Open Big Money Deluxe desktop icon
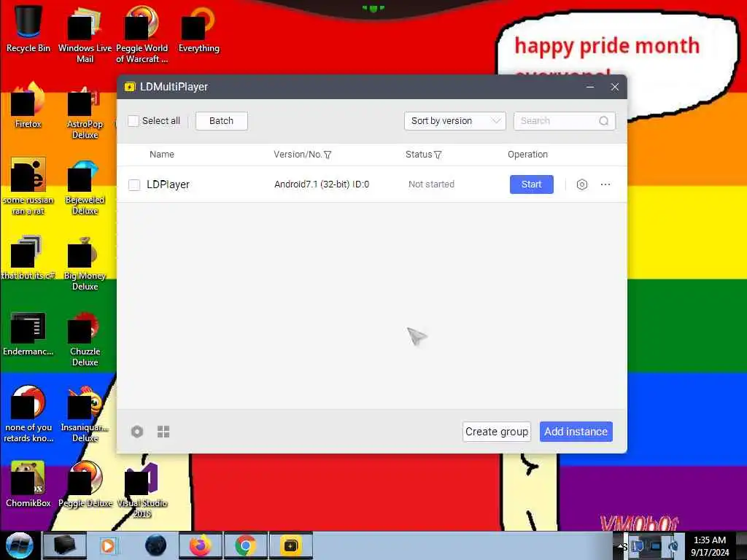Viewport: 747px width, 560px height. click(x=85, y=262)
